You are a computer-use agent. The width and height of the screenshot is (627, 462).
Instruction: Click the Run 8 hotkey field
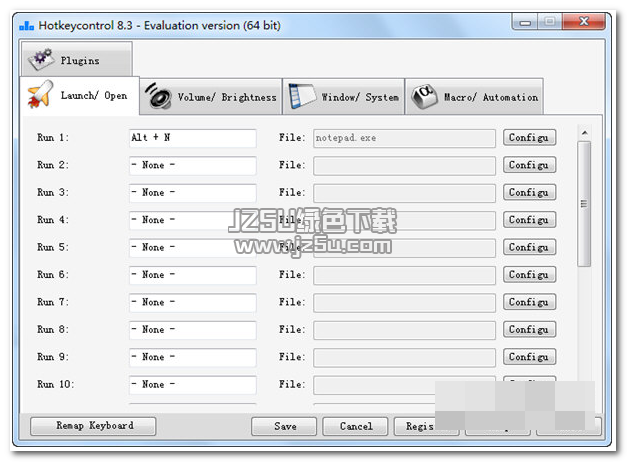point(192,330)
